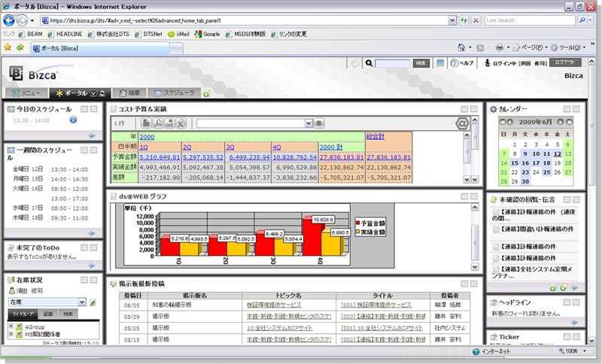Click the ds@WEB graph panel scrollbar down arrow
The image size is (602, 364).
point(475,266)
